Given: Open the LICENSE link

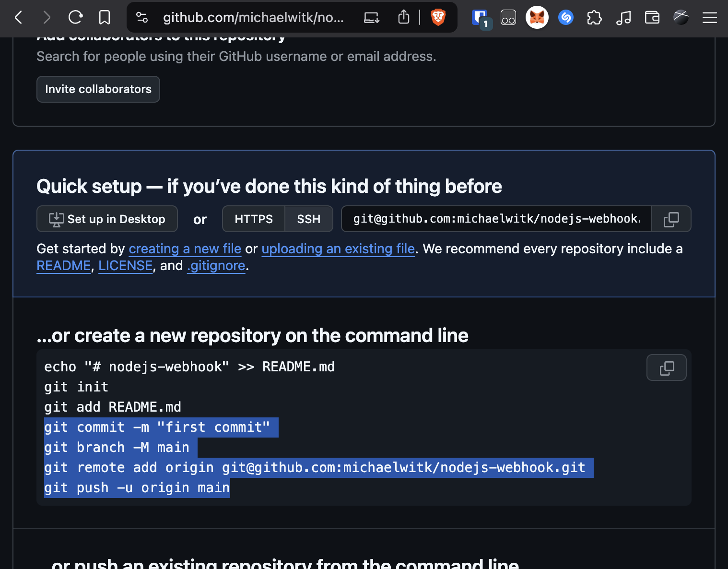Looking at the screenshot, I should click(x=126, y=266).
